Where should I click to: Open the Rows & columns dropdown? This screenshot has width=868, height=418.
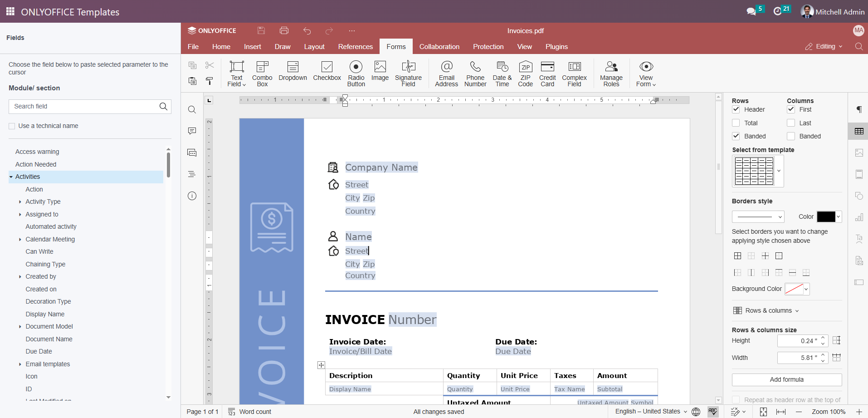pos(766,310)
